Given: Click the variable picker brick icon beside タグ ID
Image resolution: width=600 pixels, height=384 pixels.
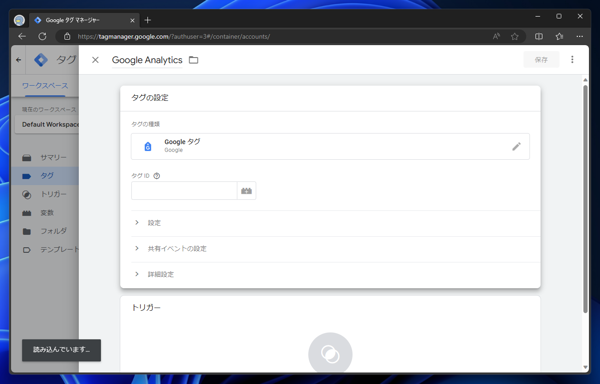Looking at the screenshot, I should 246,190.
